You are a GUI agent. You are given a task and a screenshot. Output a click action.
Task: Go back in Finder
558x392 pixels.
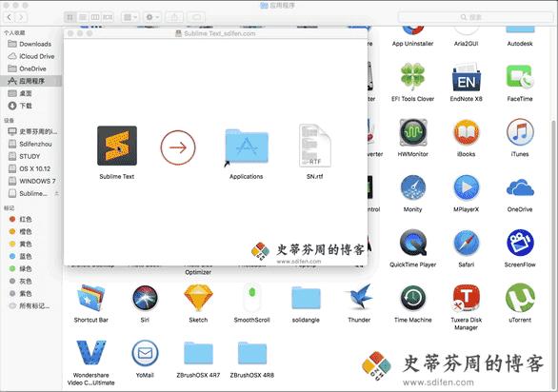coord(10,17)
